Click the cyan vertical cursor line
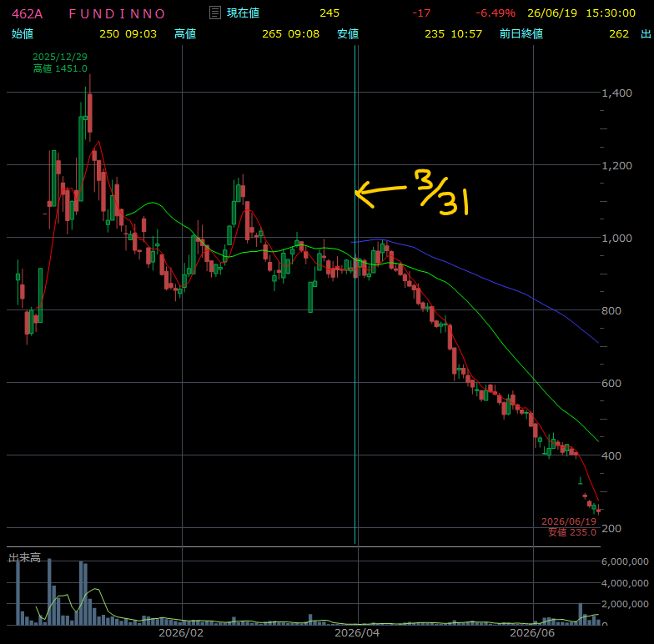Image resolution: width=654 pixels, height=644 pixels. (355, 294)
